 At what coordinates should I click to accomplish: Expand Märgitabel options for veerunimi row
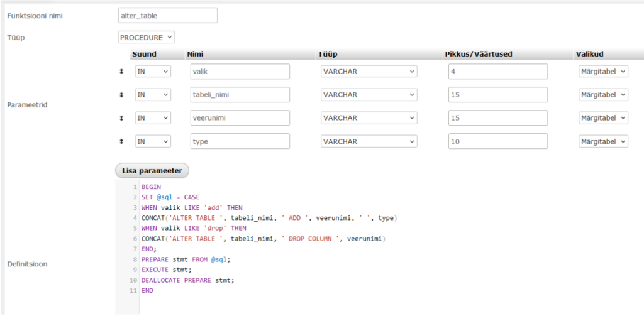pos(603,118)
